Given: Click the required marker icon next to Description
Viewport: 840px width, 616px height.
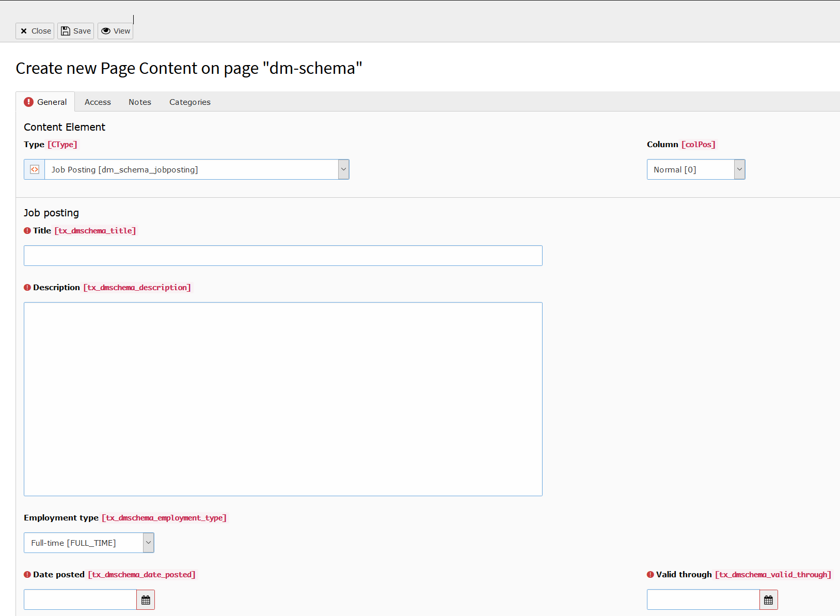Looking at the screenshot, I should 27,288.
